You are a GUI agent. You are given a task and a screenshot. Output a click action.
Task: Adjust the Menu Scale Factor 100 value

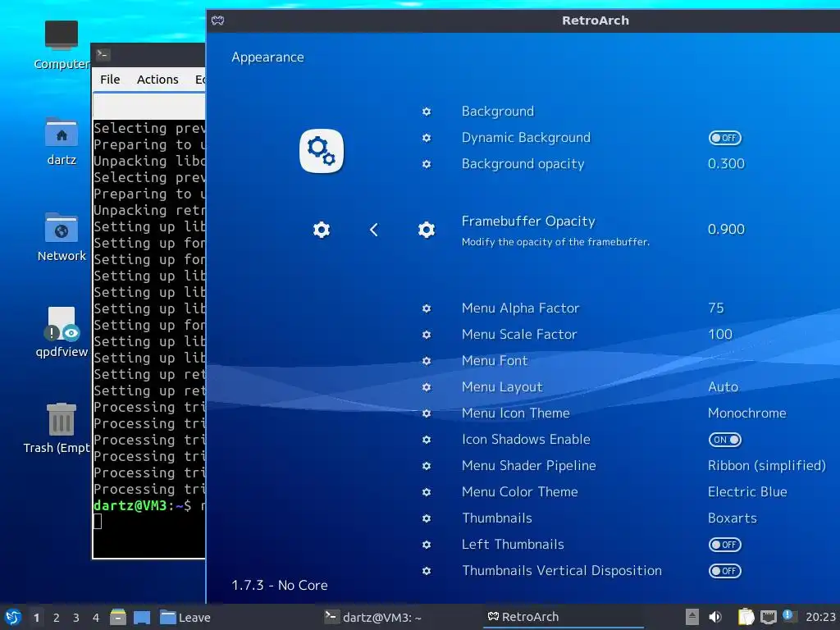pyautogui.click(x=720, y=335)
